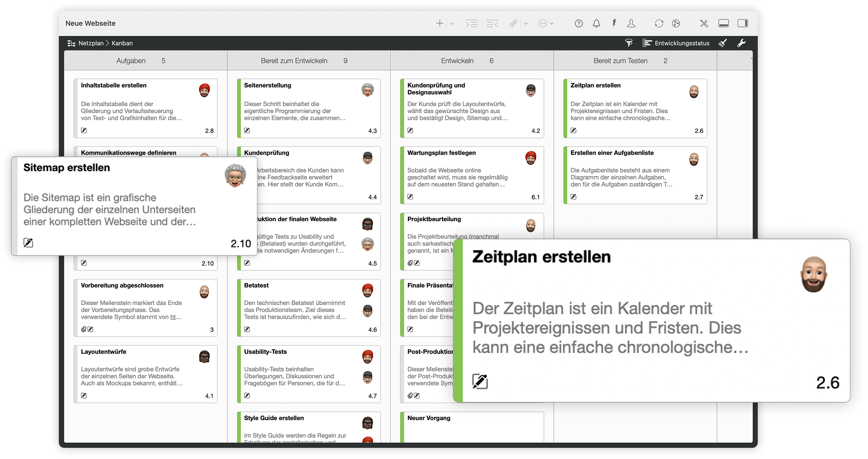Click the help question-mark icon

(x=578, y=23)
